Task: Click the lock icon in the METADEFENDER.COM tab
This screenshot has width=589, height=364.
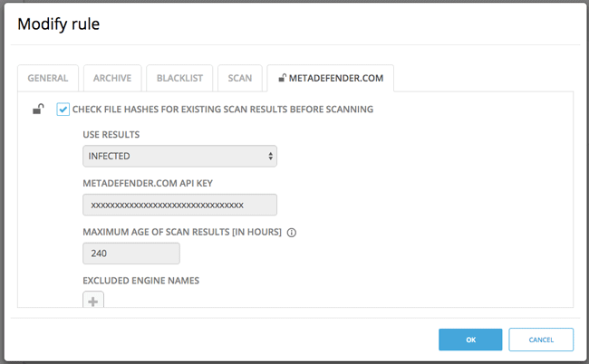Action: pyautogui.click(x=283, y=79)
